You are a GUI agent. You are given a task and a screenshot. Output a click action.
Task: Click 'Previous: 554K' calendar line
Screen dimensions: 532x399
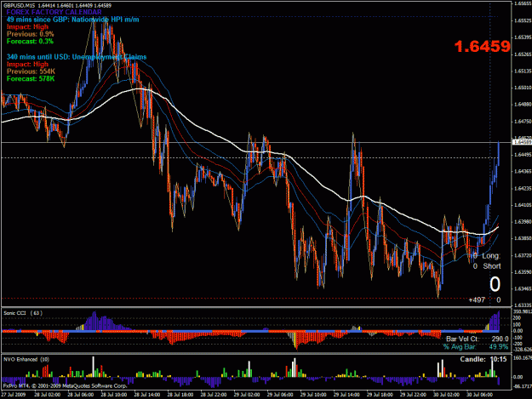[x=31, y=71]
